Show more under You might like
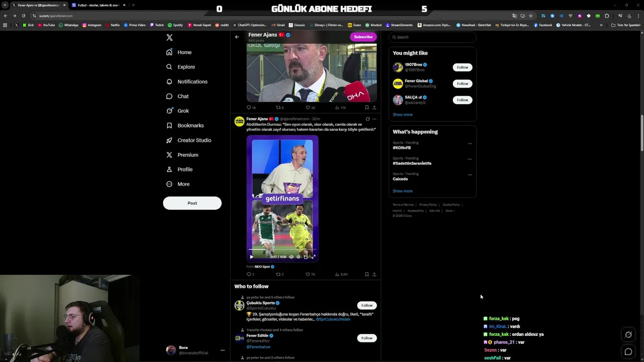The width and height of the screenshot is (644, 362). (x=403, y=115)
